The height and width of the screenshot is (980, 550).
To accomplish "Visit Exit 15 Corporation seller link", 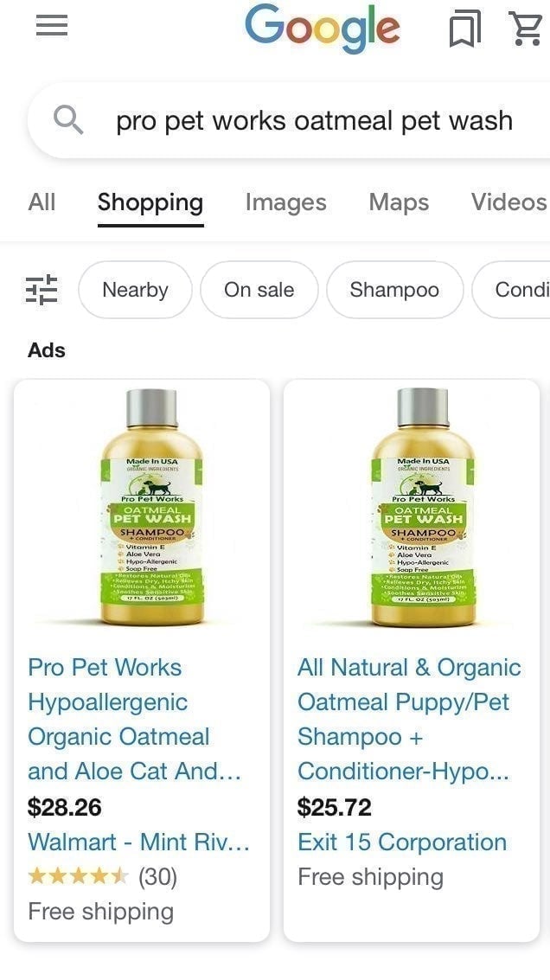I will 402,842.
